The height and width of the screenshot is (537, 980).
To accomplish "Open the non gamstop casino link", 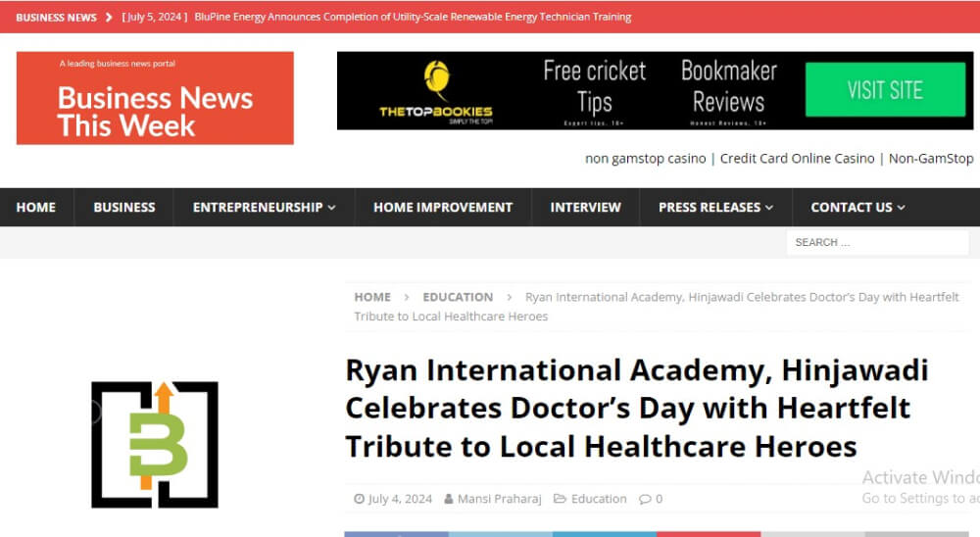I will point(645,159).
